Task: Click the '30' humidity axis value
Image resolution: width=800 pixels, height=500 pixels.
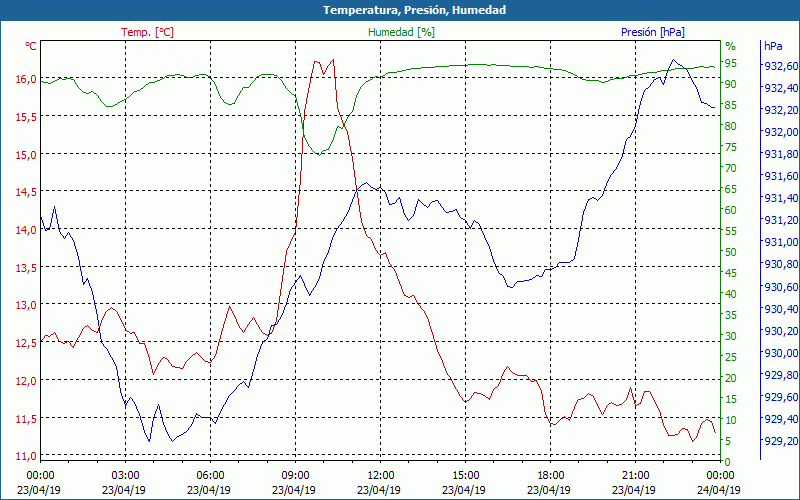Action: [x=731, y=336]
